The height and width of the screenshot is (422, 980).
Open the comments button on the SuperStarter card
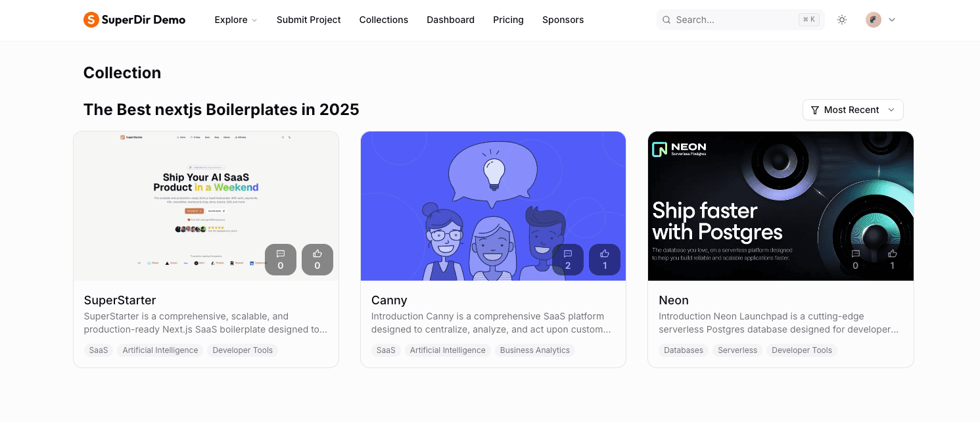(281, 259)
